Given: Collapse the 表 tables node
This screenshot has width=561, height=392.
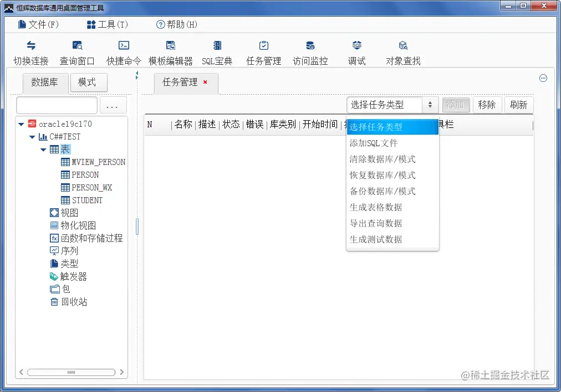Looking at the screenshot, I should pos(43,149).
